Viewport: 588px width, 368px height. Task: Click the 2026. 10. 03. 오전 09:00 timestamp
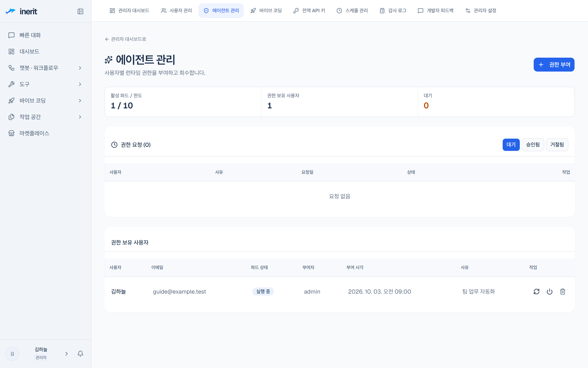pos(380,292)
